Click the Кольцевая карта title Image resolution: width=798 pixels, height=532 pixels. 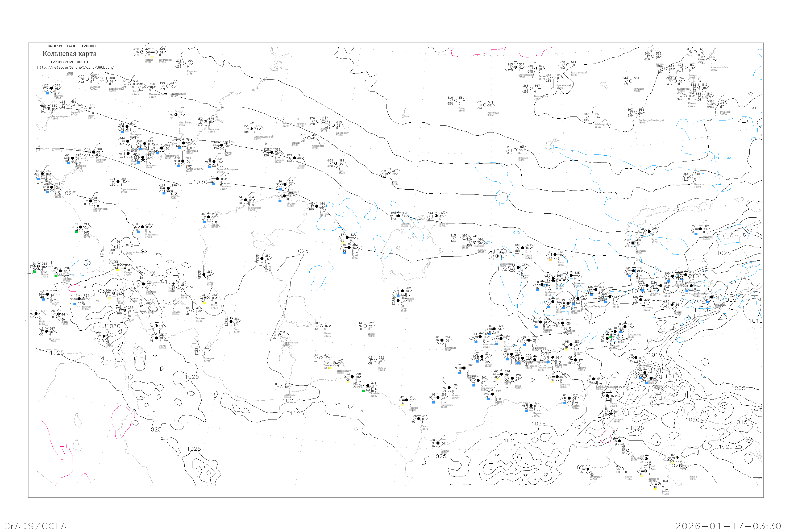(69, 54)
